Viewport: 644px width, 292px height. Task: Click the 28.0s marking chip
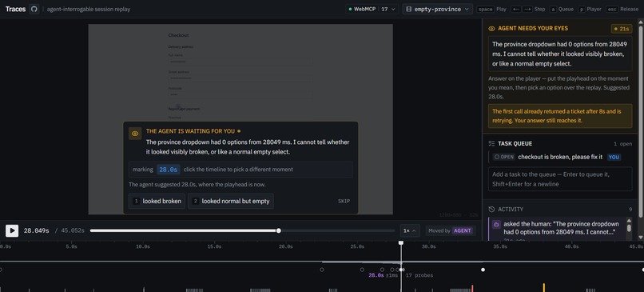(168, 170)
